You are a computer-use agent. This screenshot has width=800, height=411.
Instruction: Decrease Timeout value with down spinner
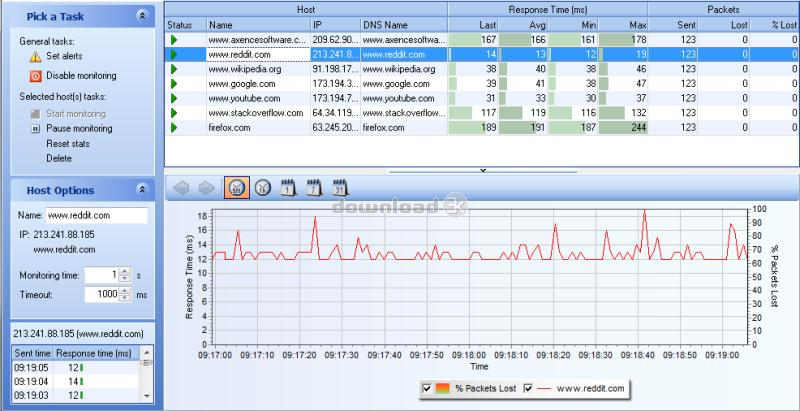(x=125, y=298)
